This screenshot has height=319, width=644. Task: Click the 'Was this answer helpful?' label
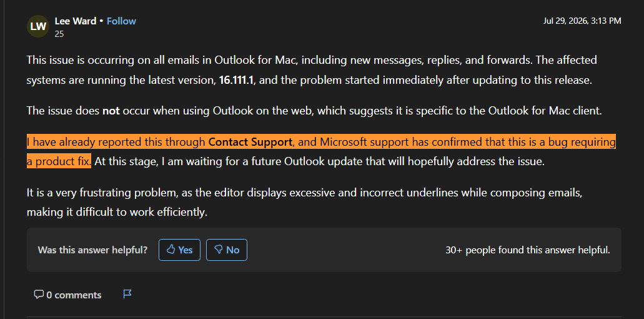[x=92, y=250]
